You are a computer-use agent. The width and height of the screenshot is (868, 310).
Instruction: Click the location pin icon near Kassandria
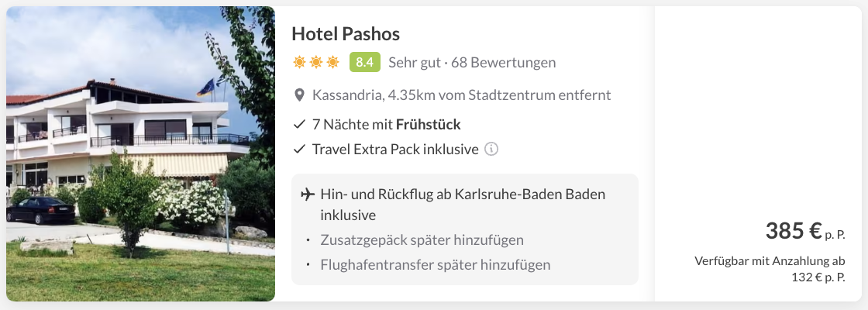point(299,95)
